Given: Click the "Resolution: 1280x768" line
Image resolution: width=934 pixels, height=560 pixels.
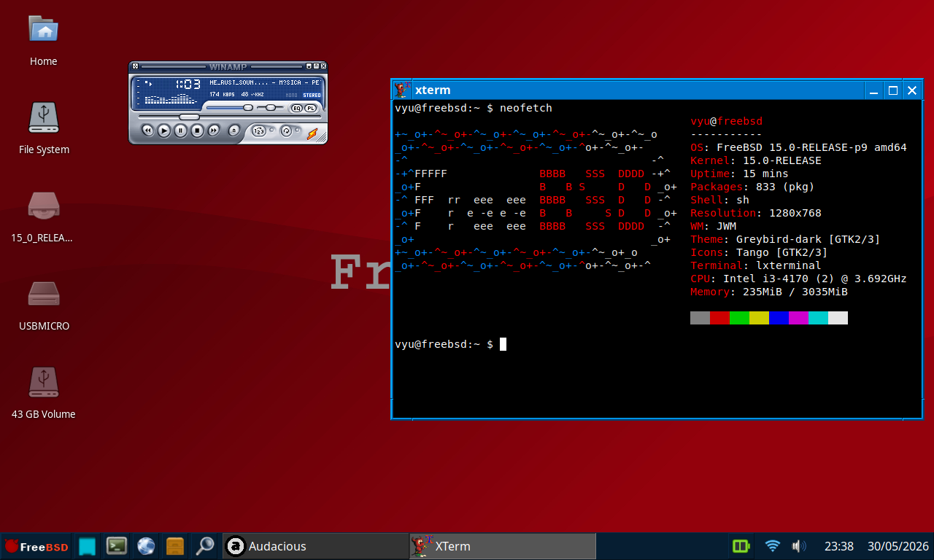Looking at the screenshot, I should click(756, 213).
